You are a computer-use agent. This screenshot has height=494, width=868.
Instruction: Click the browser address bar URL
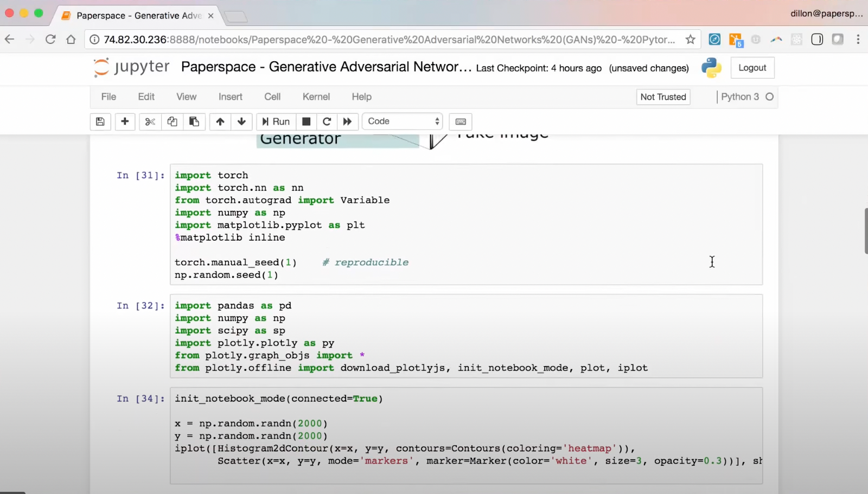coord(388,40)
